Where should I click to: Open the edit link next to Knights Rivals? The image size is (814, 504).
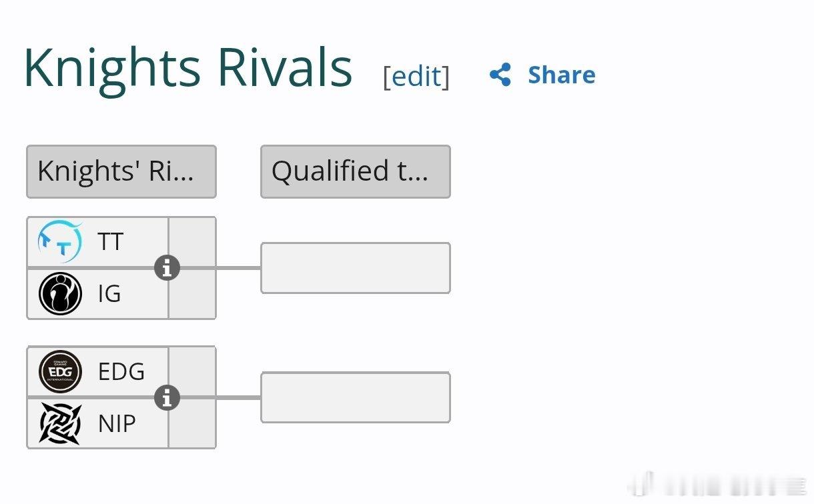pyautogui.click(x=416, y=76)
